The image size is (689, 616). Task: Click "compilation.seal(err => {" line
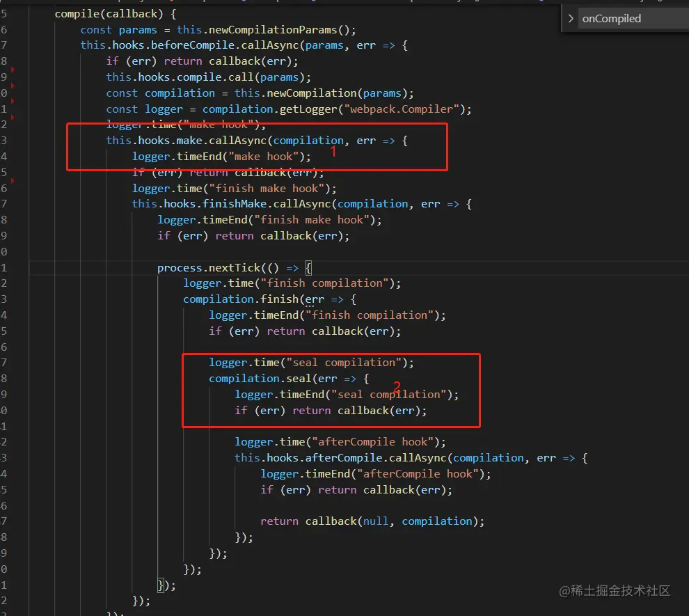pos(289,378)
